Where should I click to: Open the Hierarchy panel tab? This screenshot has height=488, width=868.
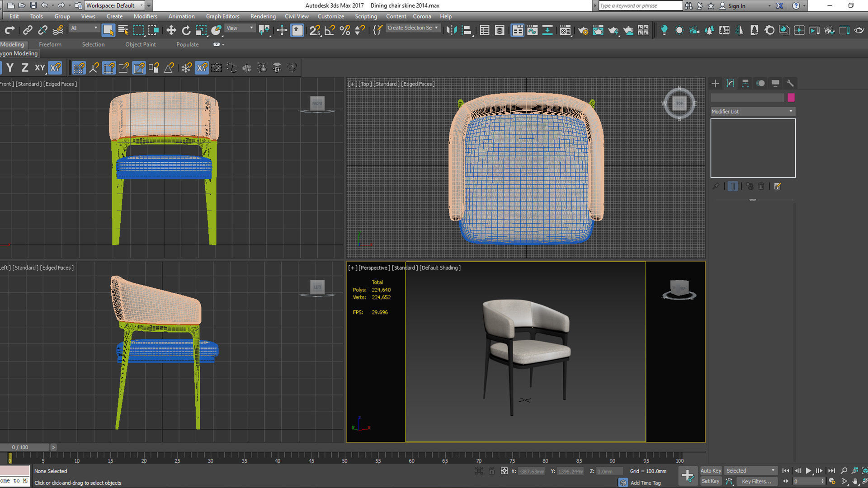tap(745, 83)
